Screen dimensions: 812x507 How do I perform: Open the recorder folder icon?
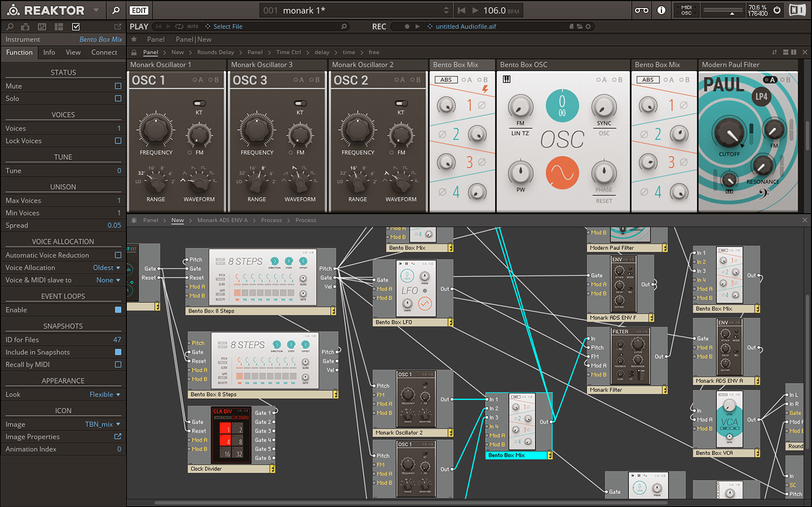[x=580, y=26]
